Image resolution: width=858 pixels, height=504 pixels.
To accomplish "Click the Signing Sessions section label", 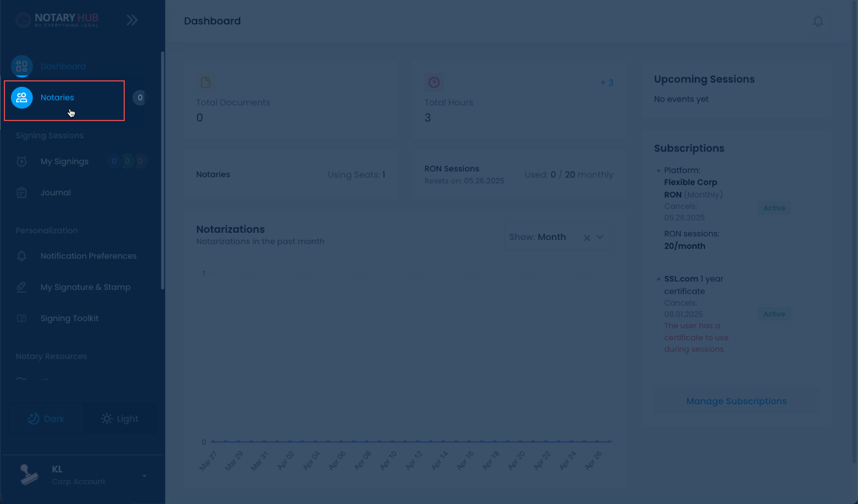I will pos(50,136).
